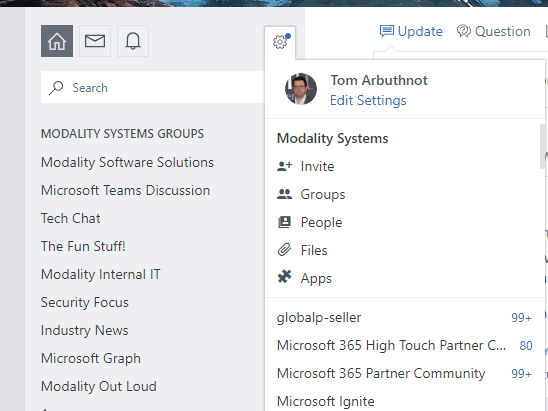Click into the Search field
The image size is (548, 411).
[153, 87]
